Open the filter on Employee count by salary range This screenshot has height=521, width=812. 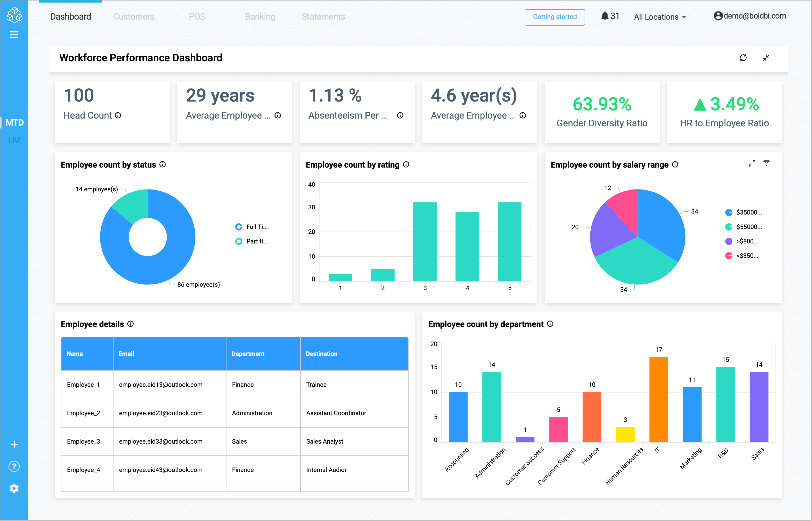767,164
